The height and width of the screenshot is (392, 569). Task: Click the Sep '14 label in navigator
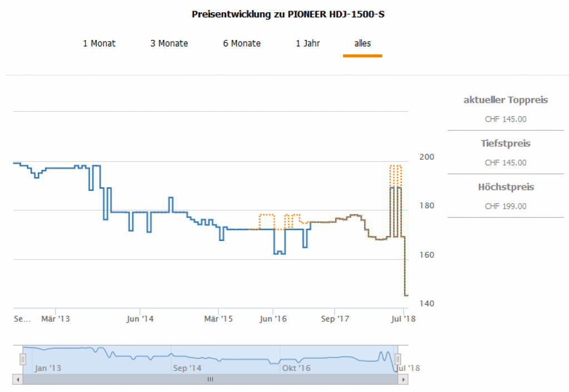187,368
